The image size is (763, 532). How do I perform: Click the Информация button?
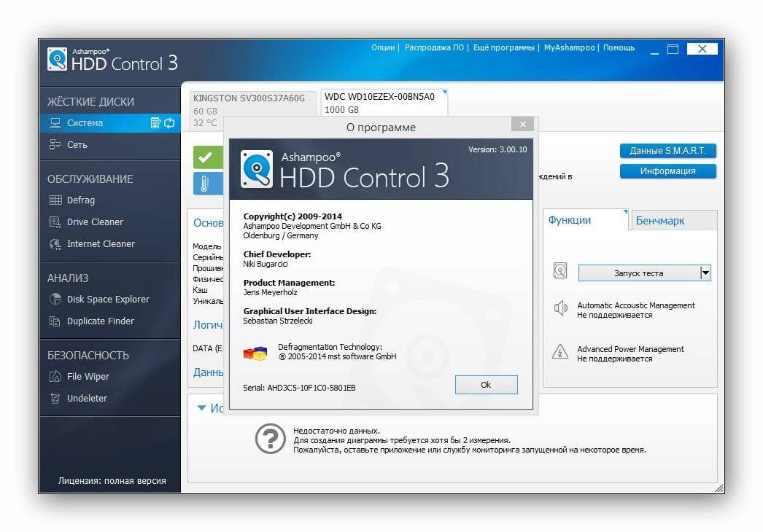(667, 171)
